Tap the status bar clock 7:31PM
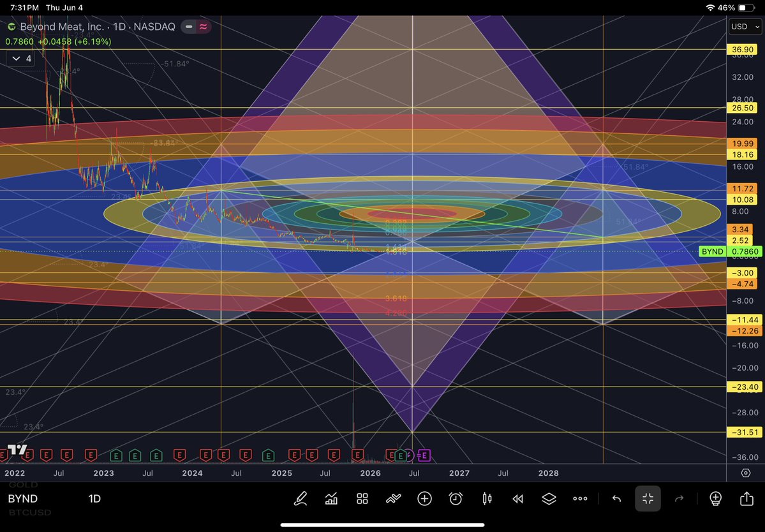 24,8
